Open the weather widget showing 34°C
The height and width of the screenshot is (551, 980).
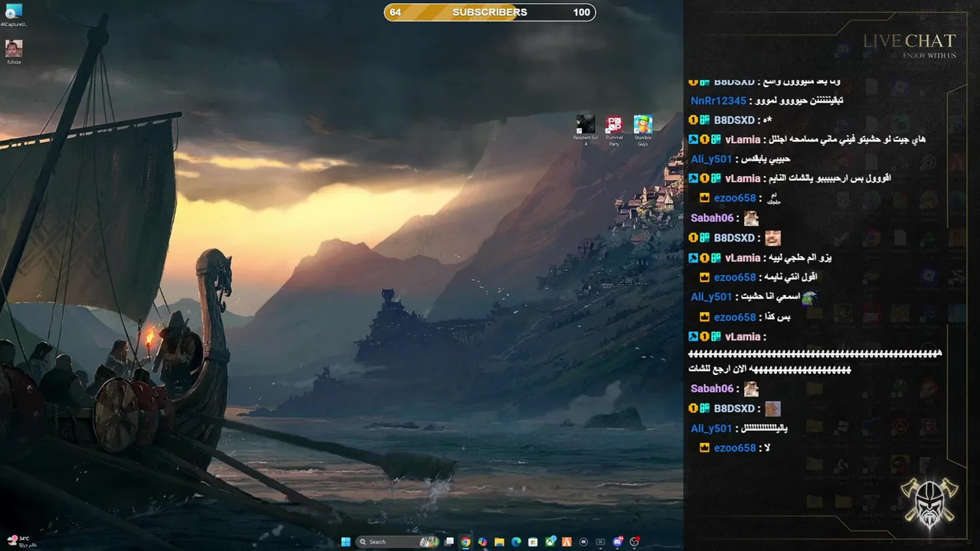coord(21,541)
